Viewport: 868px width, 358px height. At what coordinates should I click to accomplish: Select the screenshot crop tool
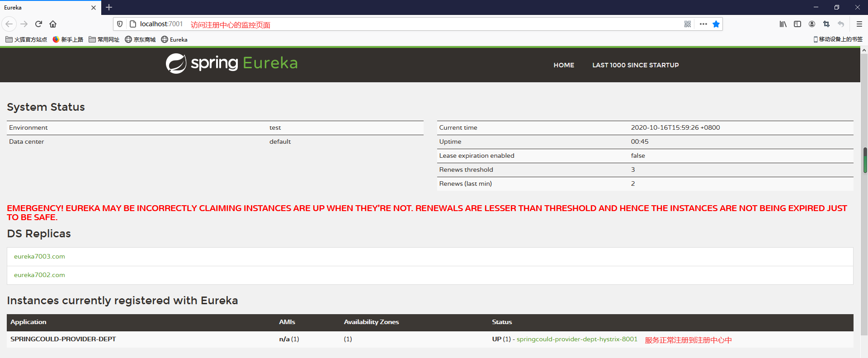[x=826, y=24]
